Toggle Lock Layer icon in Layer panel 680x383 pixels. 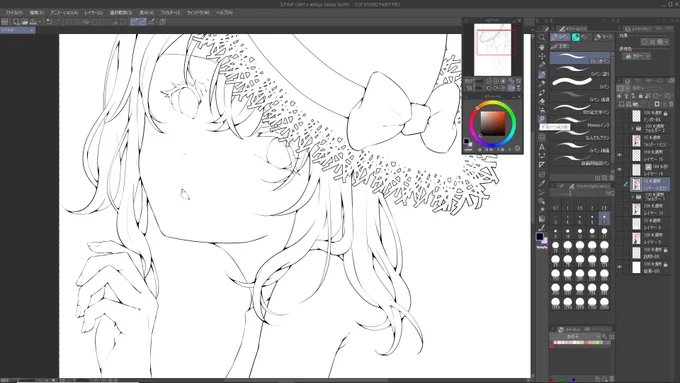tap(641, 96)
